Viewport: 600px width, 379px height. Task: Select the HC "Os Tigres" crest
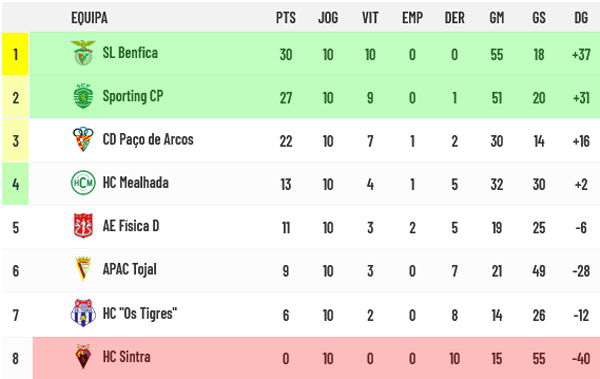pyautogui.click(x=83, y=313)
